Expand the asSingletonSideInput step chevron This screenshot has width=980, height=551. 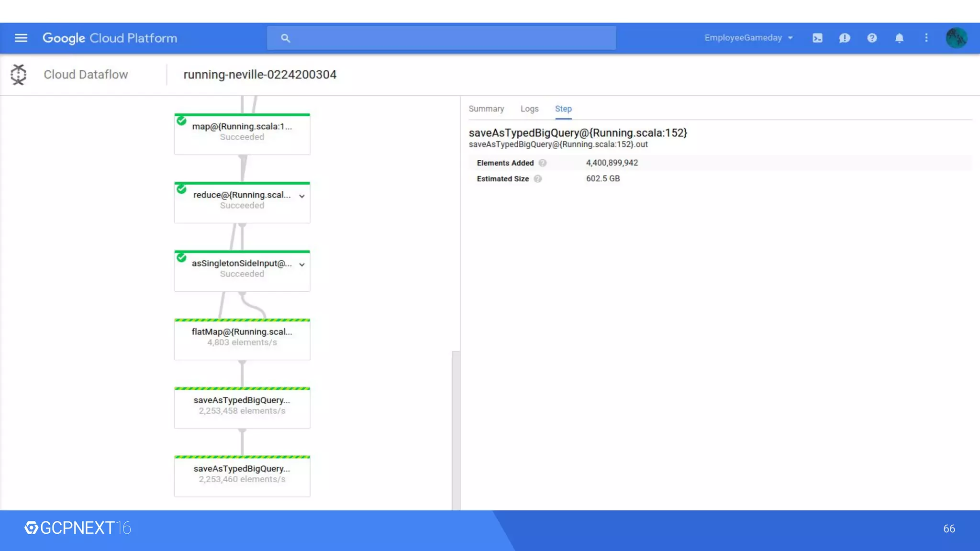(302, 264)
